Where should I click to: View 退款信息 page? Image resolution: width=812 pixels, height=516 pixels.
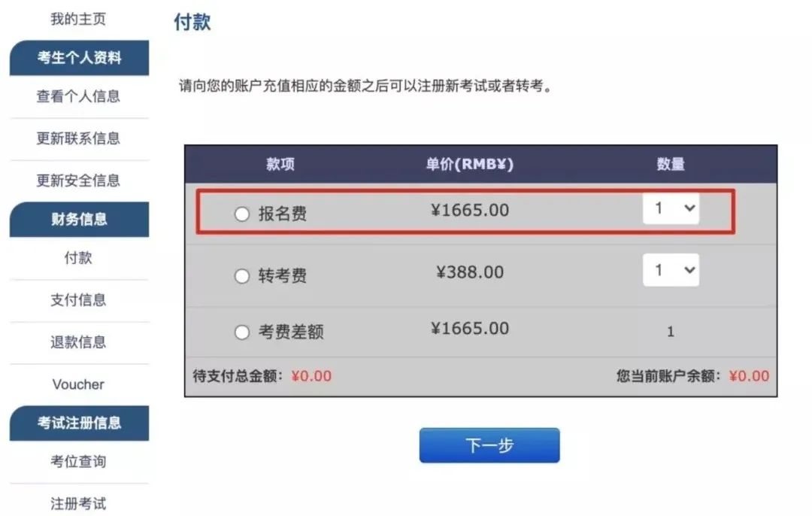pyautogui.click(x=78, y=342)
